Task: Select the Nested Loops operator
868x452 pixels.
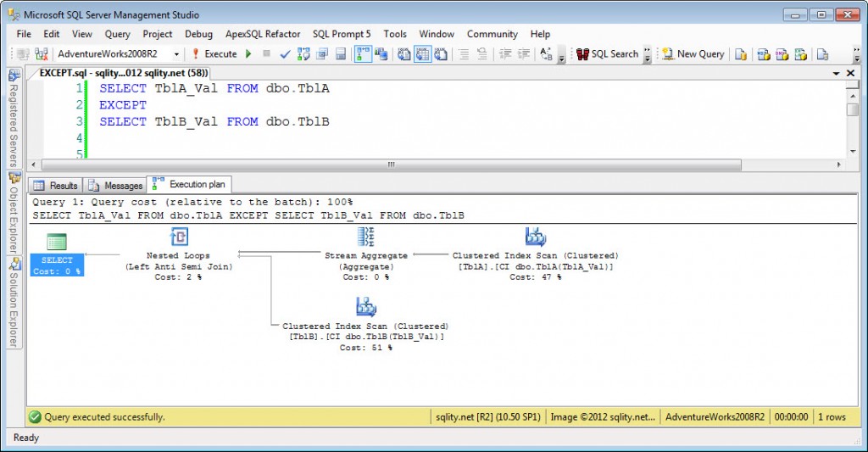Action: click(x=179, y=254)
